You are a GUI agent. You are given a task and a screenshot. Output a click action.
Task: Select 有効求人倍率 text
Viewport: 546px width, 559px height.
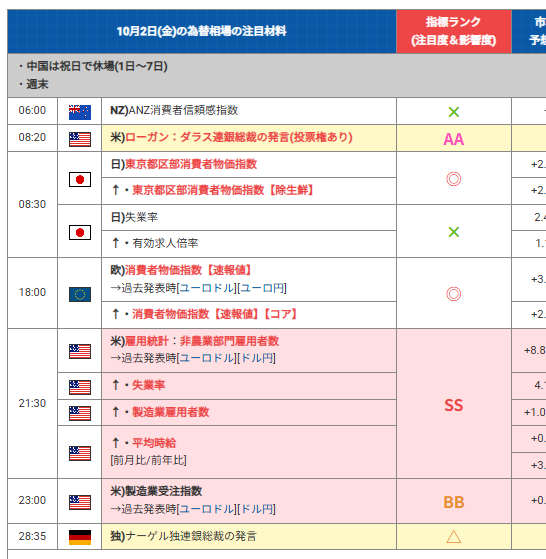click(165, 243)
